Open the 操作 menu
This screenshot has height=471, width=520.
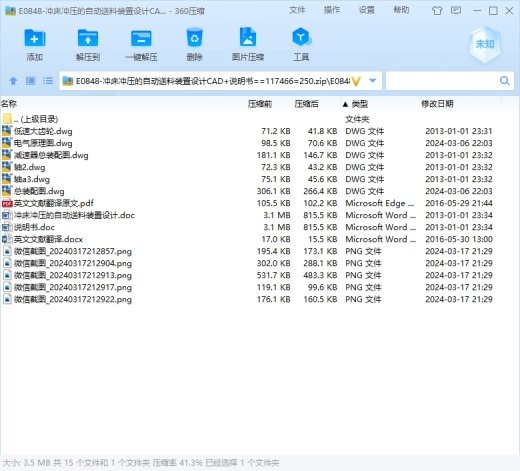click(x=332, y=10)
